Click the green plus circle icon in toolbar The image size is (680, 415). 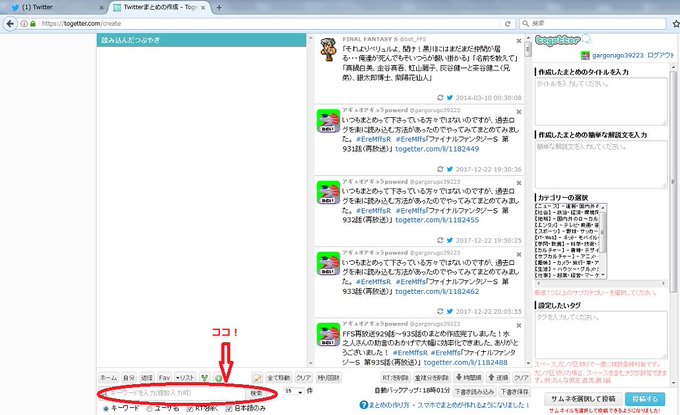[219, 378]
